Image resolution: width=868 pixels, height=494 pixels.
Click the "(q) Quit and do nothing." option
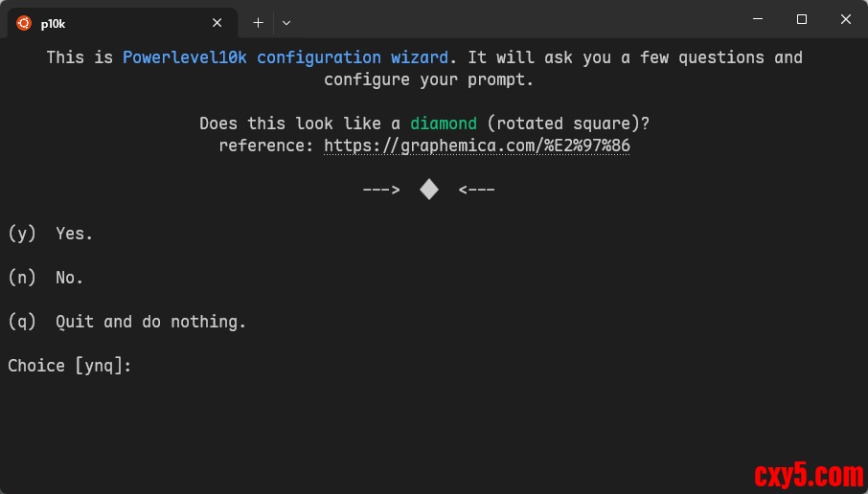pyautogui.click(x=126, y=322)
